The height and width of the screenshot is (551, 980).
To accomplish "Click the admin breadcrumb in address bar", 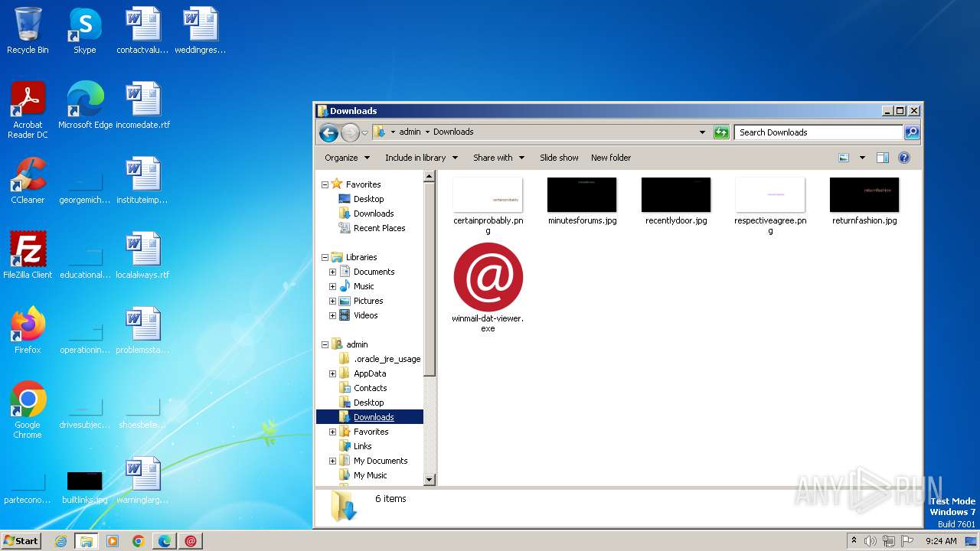I will (410, 132).
